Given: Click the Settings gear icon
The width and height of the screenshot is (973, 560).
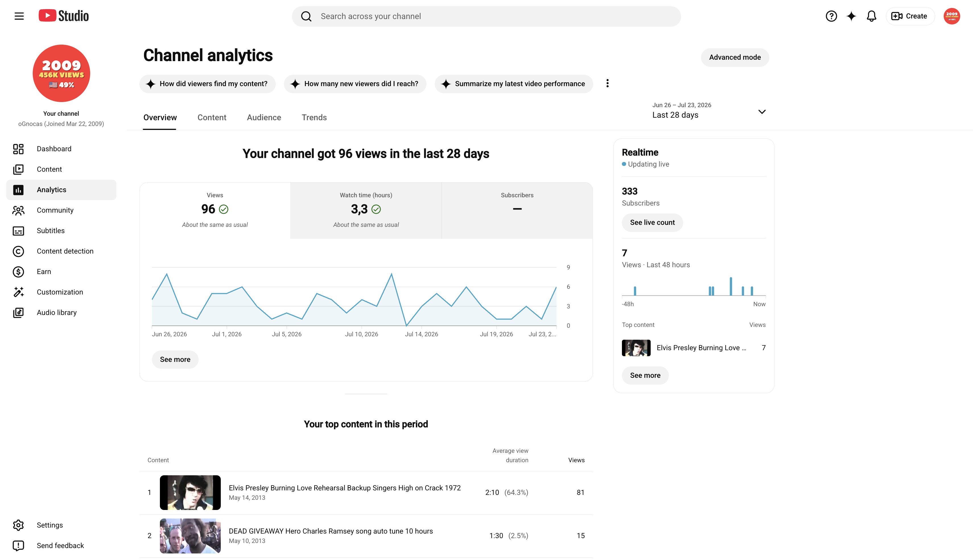Looking at the screenshot, I should click(18, 525).
